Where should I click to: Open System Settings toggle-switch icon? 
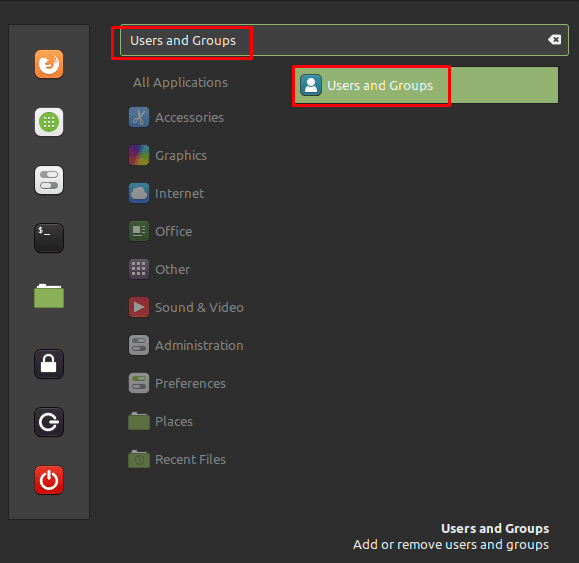[49, 180]
